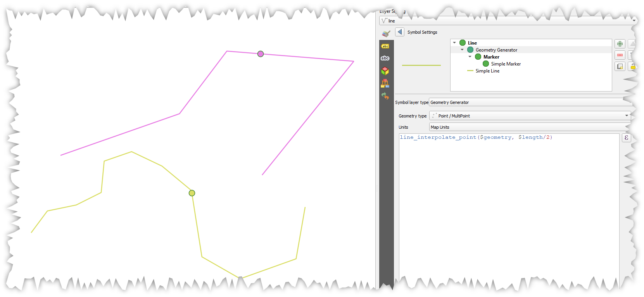This screenshot has width=644, height=297.
Task: Click the back arrow beside Symbol Settings
Action: coord(400,32)
